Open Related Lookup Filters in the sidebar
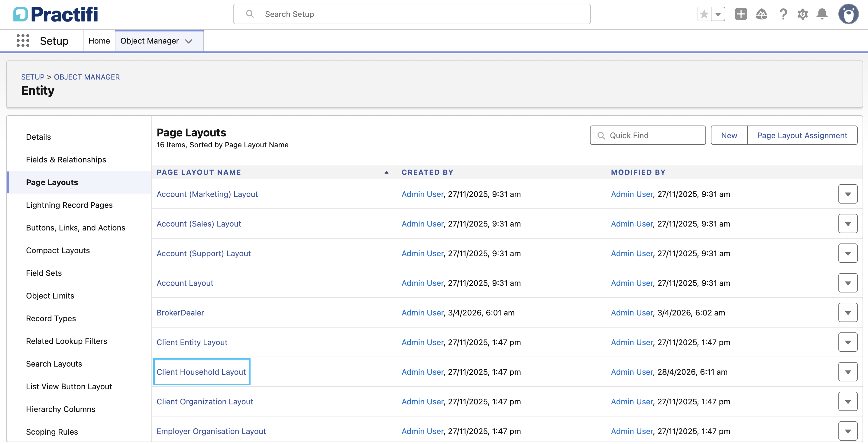Viewport: 868px width, 444px height. pos(66,341)
